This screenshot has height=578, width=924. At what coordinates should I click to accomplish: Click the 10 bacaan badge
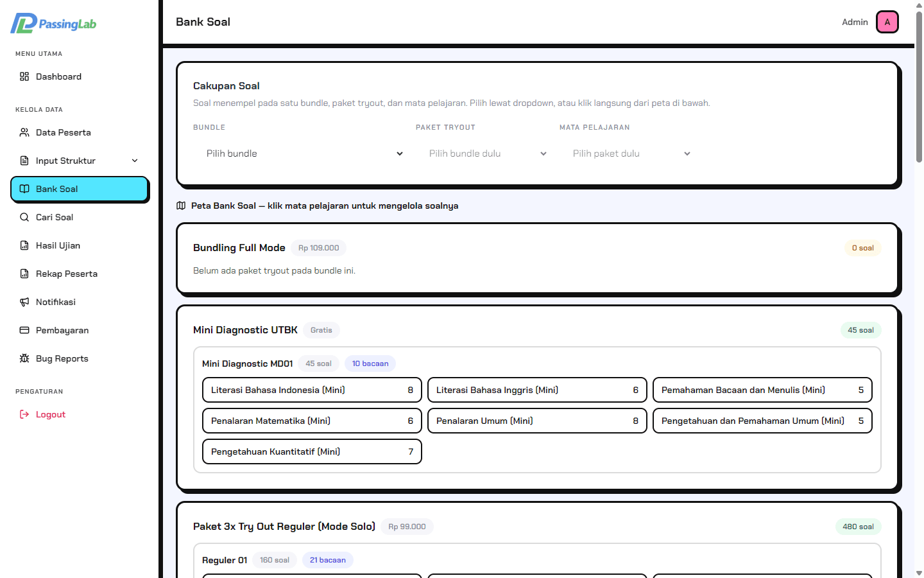[370, 363]
